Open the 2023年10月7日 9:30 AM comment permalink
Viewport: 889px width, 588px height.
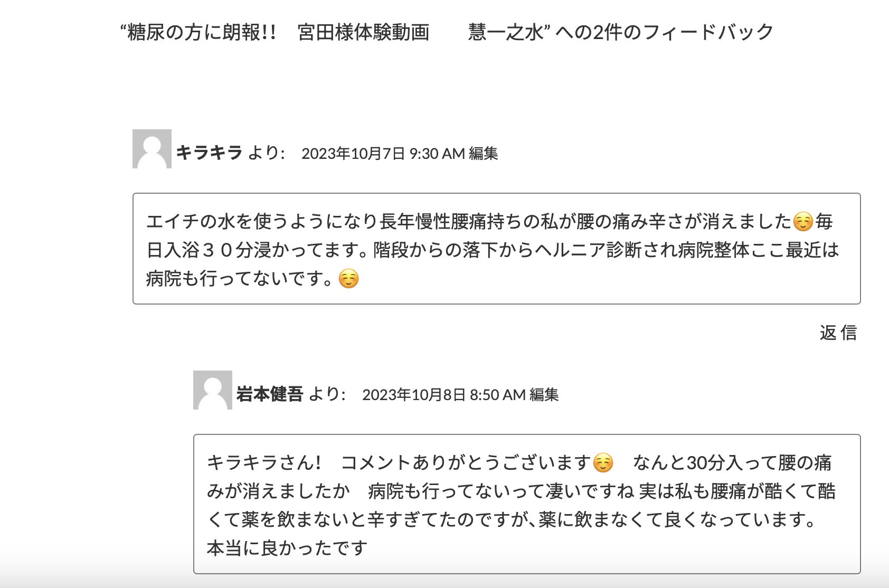point(383,154)
